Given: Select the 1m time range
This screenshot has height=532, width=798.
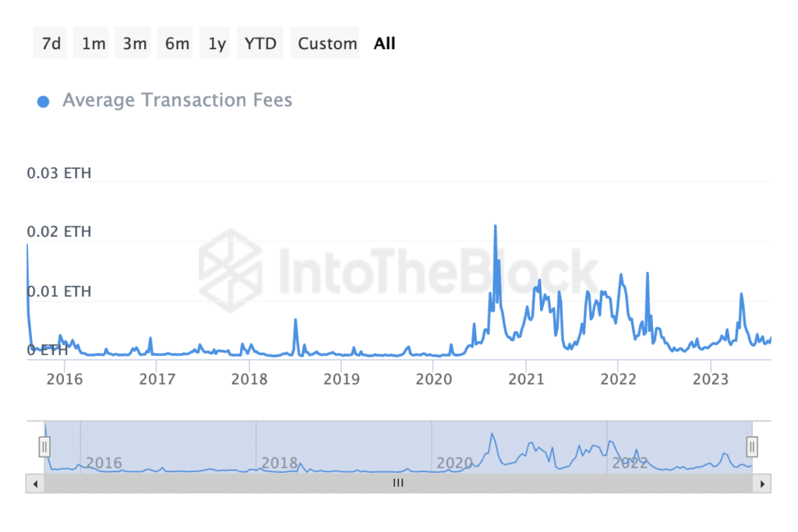Looking at the screenshot, I should (94, 44).
